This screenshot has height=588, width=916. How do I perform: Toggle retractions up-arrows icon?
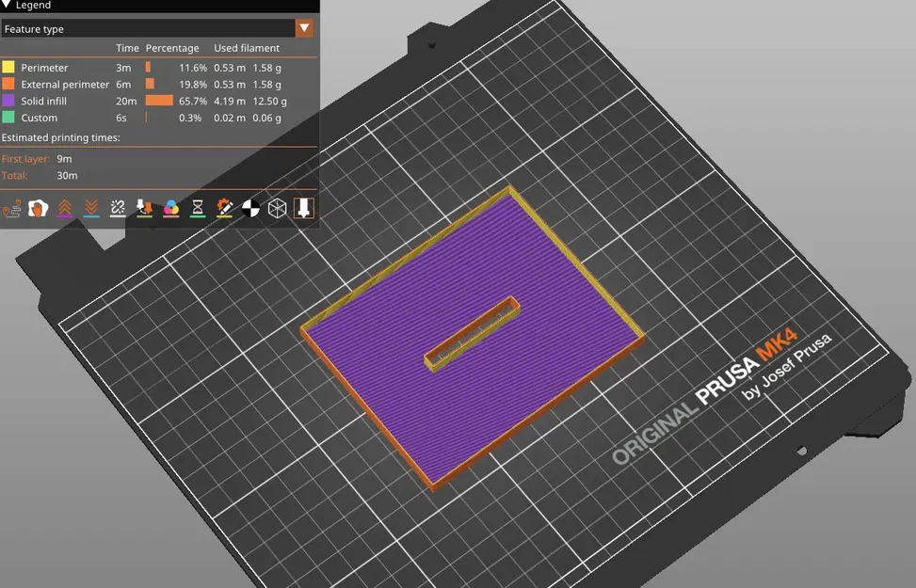coord(65,209)
